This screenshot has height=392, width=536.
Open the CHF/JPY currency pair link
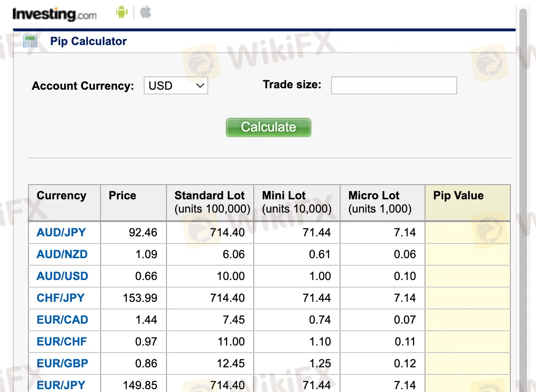(61, 298)
